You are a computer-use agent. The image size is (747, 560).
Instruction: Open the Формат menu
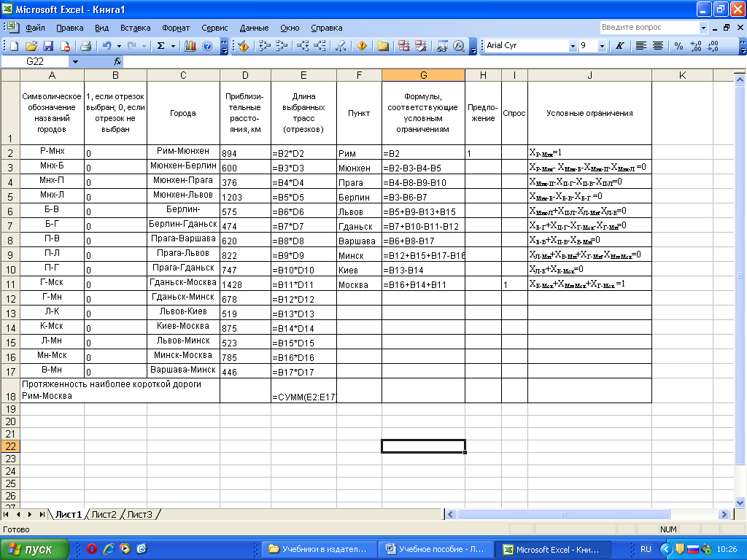[x=176, y=28]
